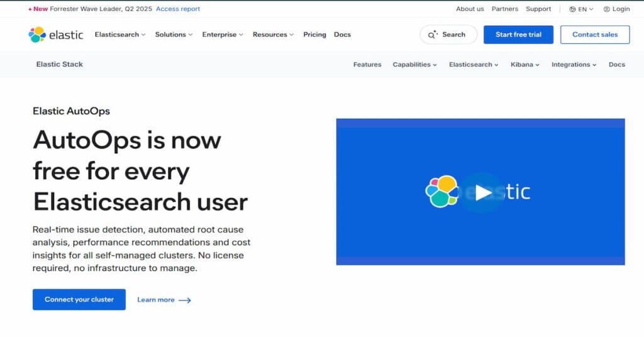The image size is (644, 337).
Task: Open Docs in the Elastic Stack bar
Action: 616,64
